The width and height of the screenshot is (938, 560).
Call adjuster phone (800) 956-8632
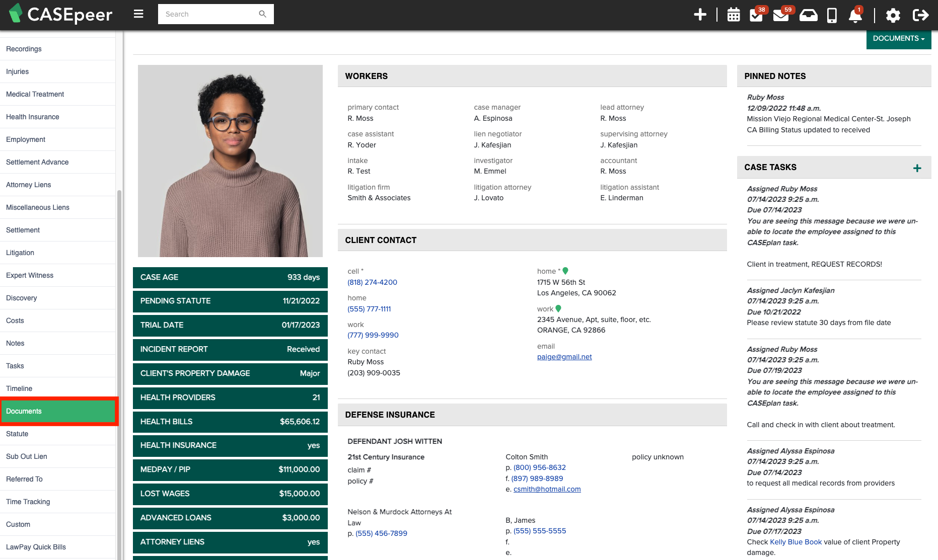pos(540,467)
